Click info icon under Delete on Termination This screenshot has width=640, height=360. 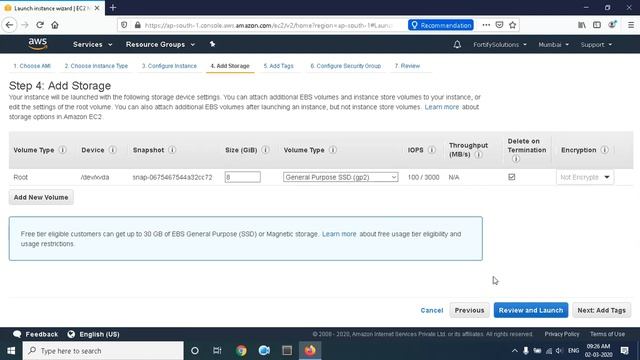(516, 159)
